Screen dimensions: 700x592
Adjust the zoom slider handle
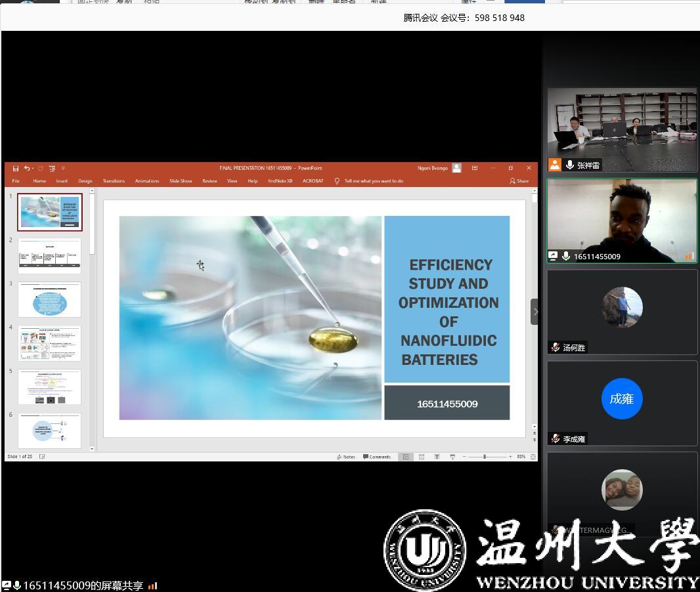(x=485, y=457)
